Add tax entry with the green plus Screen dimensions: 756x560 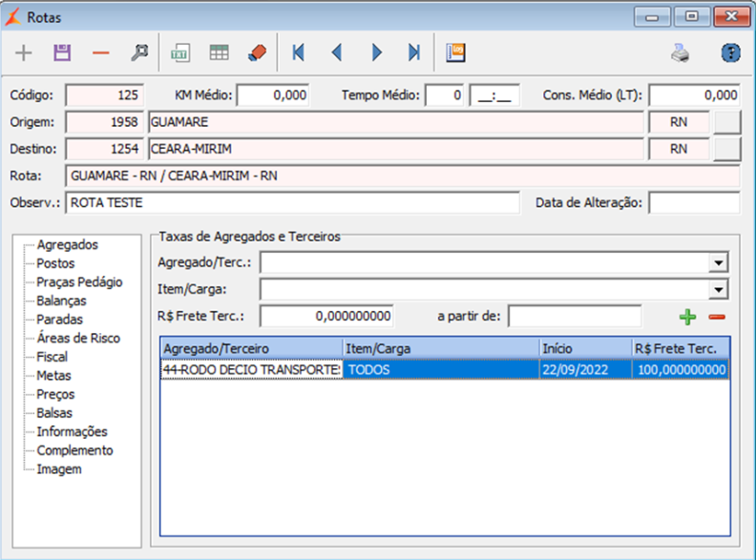click(x=687, y=318)
